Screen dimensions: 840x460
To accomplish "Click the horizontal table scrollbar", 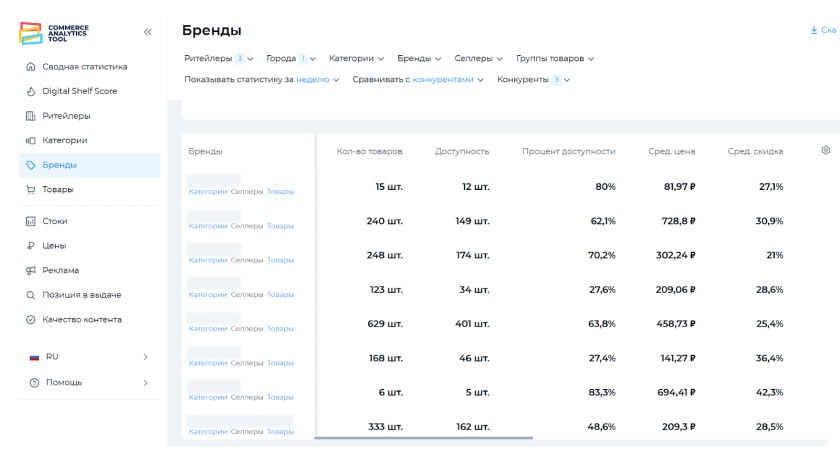I will click(424, 438).
